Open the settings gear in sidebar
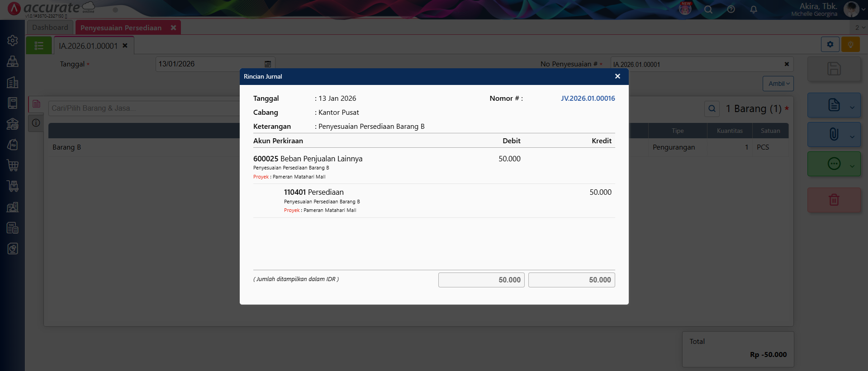This screenshot has width=868, height=371. coord(13,41)
